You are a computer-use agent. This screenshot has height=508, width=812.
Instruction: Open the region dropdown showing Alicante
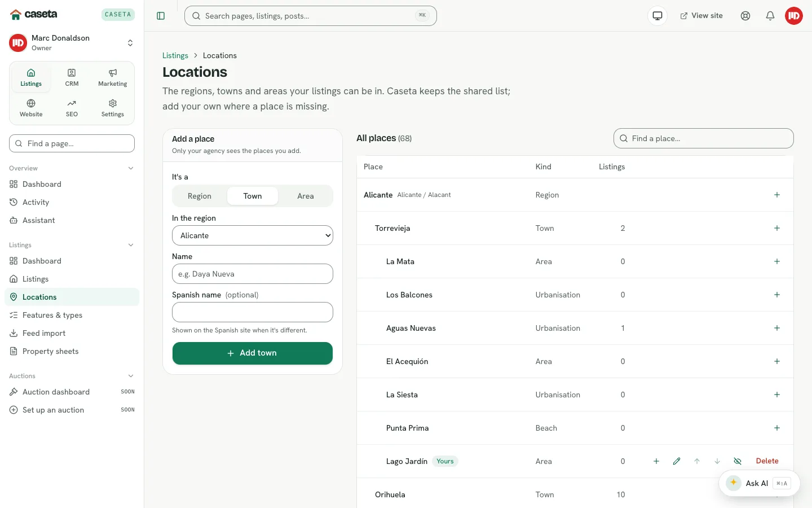point(253,235)
